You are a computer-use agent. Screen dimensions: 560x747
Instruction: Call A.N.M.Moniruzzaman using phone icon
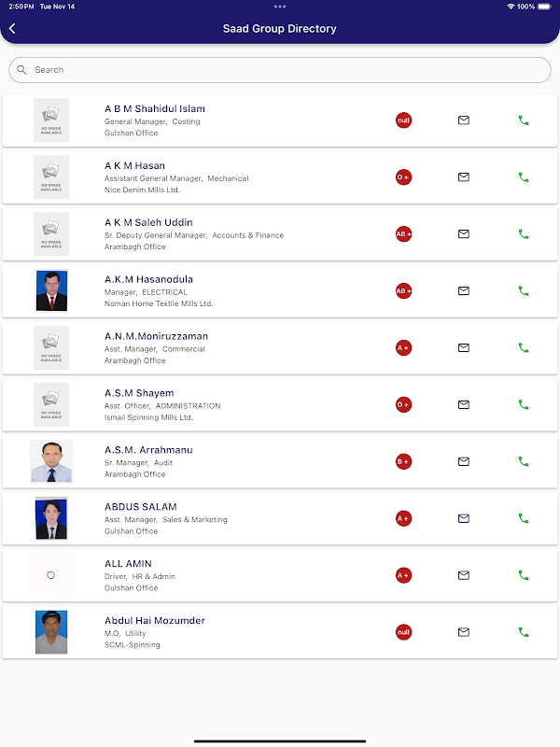(x=524, y=347)
